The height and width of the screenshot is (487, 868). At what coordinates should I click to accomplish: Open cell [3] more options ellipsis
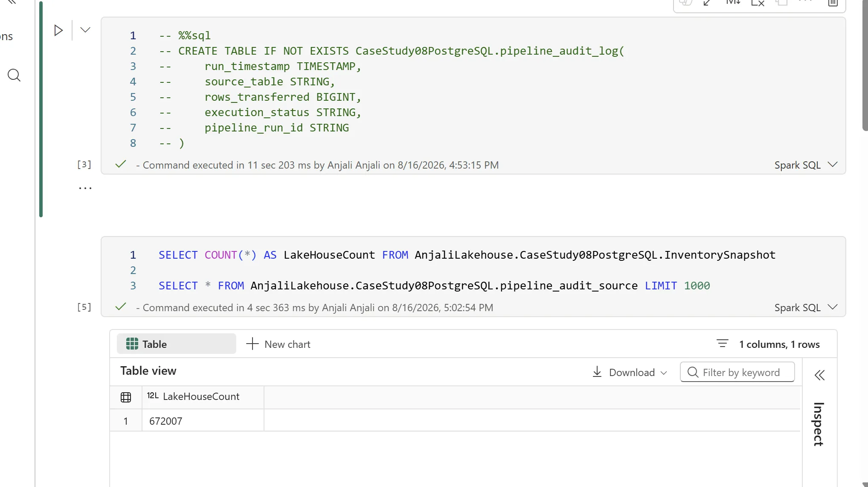click(85, 188)
